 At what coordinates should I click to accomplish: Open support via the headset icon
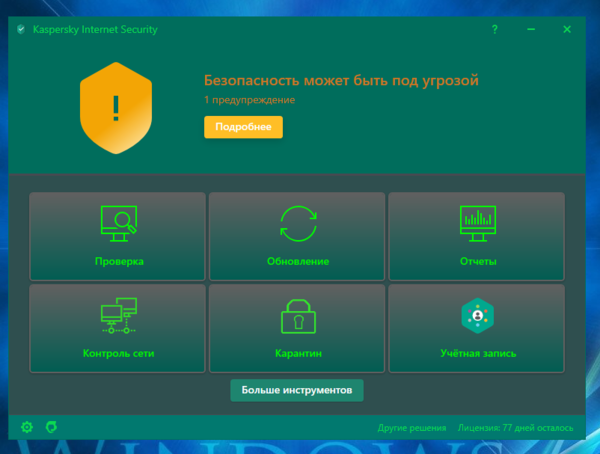point(51,427)
